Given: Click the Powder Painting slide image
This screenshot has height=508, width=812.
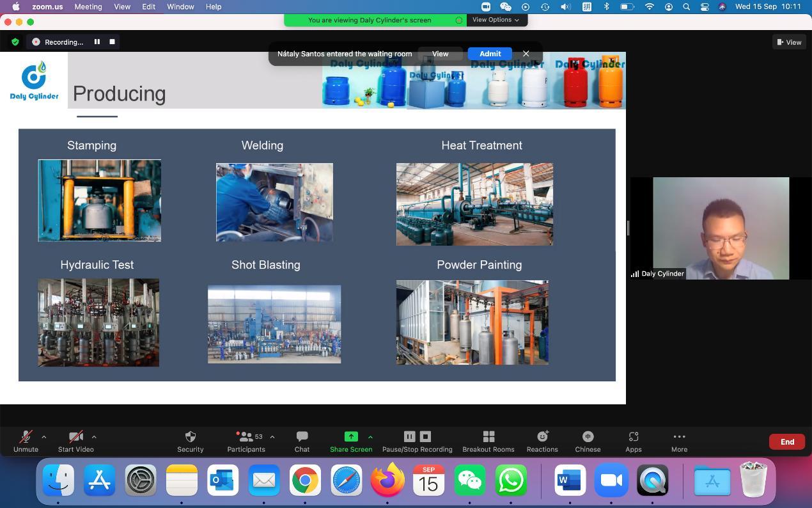Looking at the screenshot, I should [x=472, y=322].
